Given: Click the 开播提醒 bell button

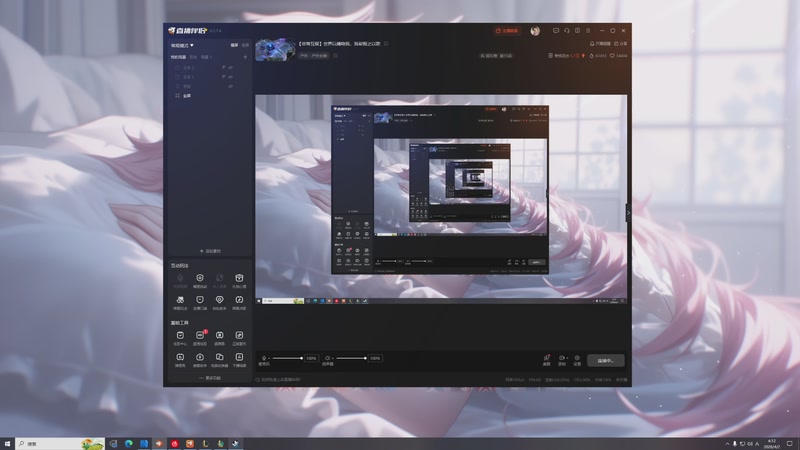Looking at the screenshot, I should click(600, 44).
